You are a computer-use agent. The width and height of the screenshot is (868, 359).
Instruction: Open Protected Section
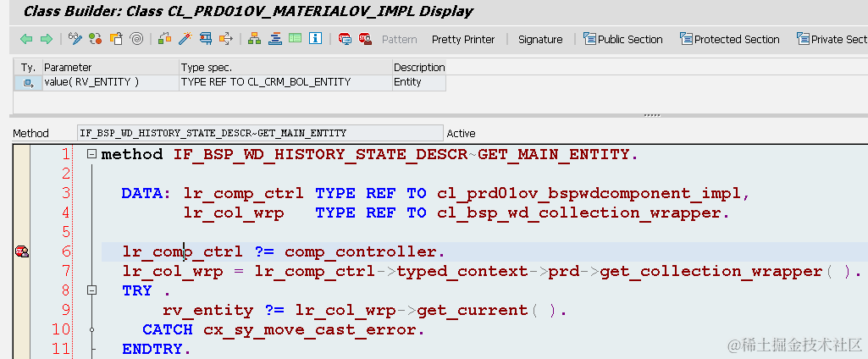730,39
